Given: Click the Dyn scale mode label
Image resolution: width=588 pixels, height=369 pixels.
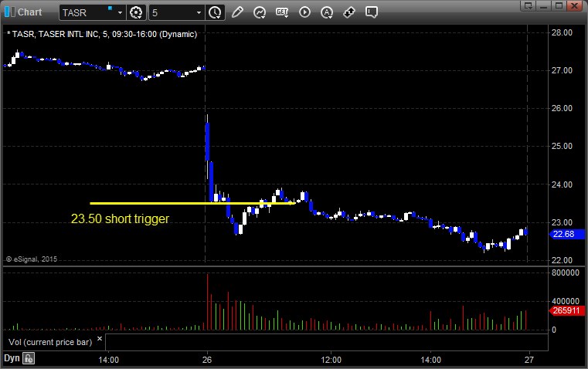Looking at the screenshot, I should point(12,358).
